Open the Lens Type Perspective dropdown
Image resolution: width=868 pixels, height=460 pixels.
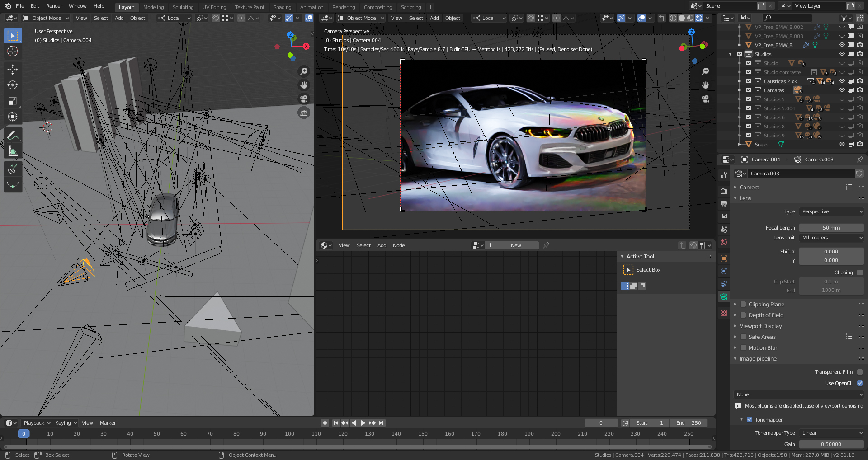tap(831, 211)
